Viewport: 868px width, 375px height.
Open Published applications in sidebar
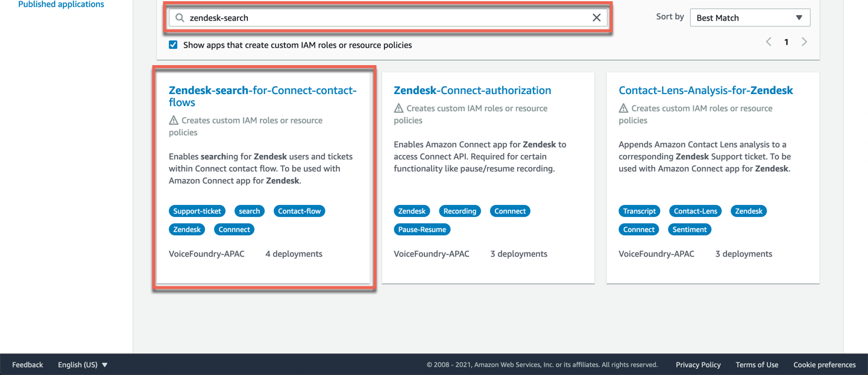[x=61, y=5]
